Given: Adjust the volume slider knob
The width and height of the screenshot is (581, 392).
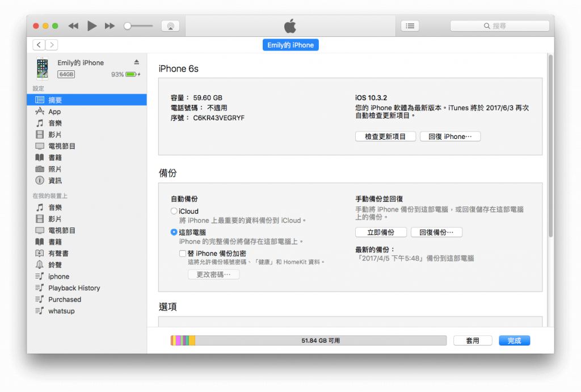Looking at the screenshot, I should coord(128,26).
